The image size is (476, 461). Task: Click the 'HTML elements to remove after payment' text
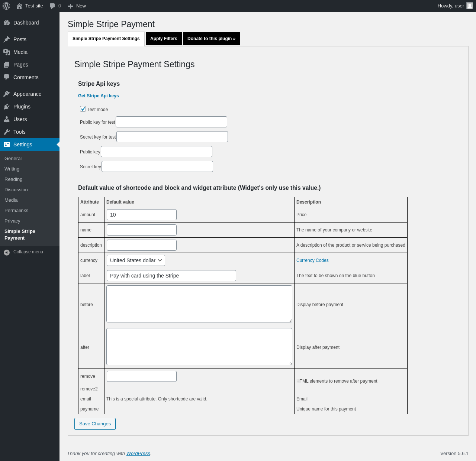[x=337, y=381]
